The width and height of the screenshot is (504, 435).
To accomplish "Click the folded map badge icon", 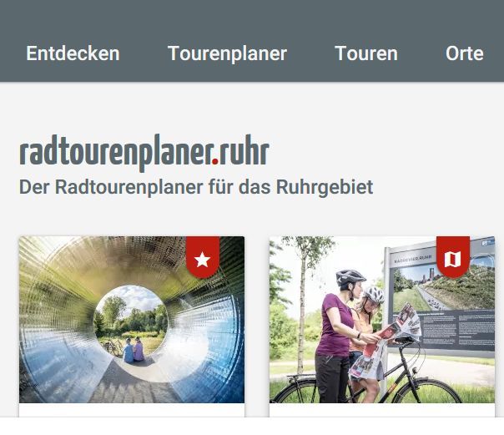I will pyautogui.click(x=452, y=259).
